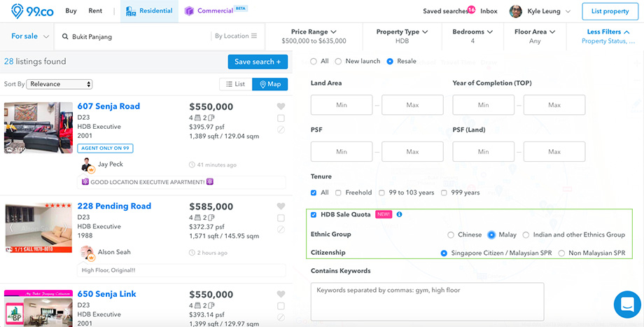Screen dimensions: 644x327
Task: Click search magnifier icon beside Bukit Panjang
Action: (x=65, y=36)
